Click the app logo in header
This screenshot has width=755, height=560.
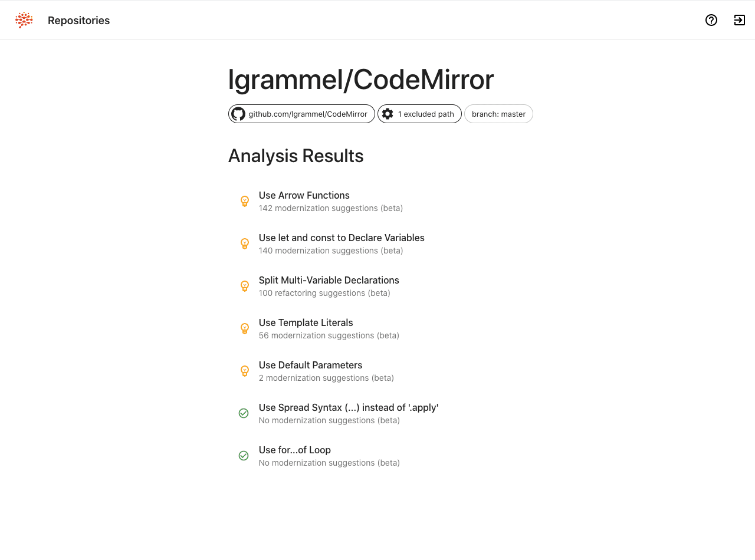pyautogui.click(x=24, y=20)
